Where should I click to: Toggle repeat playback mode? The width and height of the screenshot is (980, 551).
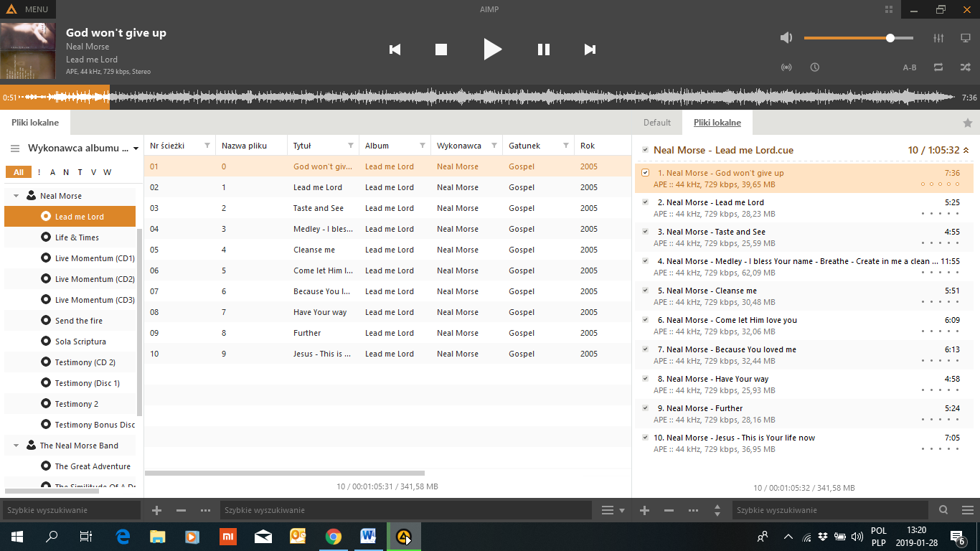pos(938,67)
